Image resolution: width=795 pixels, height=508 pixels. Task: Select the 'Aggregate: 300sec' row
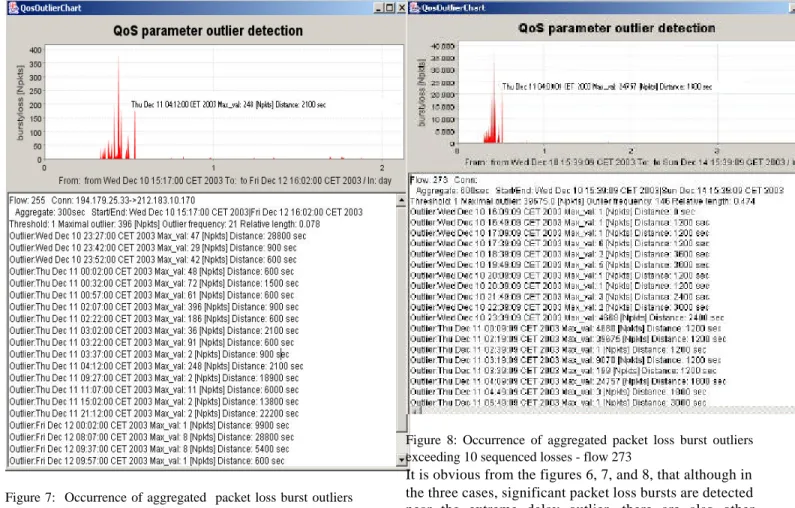pyautogui.click(x=189, y=212)
